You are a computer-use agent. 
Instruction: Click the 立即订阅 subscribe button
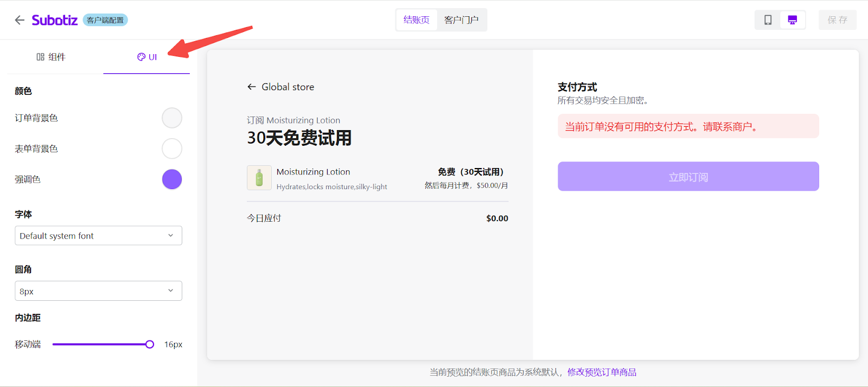688,177
